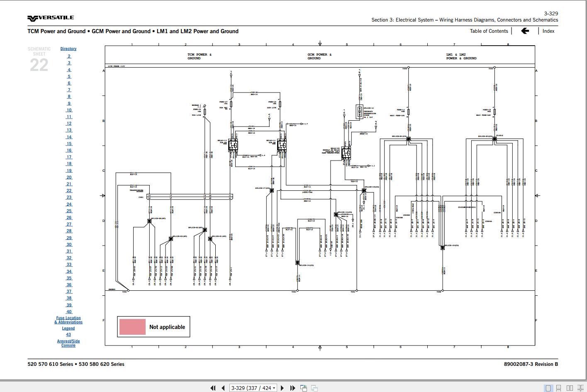Open schematic sheet 14

(x=69, y=137)
